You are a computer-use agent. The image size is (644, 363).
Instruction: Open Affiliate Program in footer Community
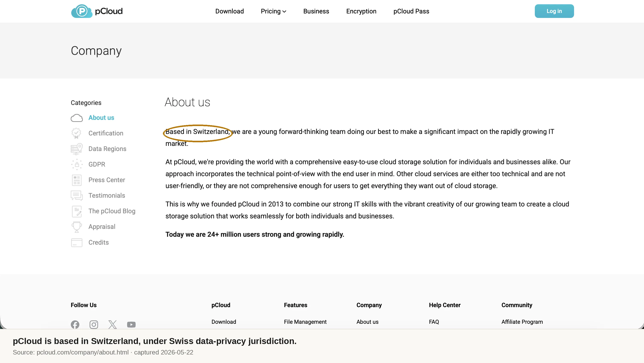pyautogui.click(x=522, y=322)
